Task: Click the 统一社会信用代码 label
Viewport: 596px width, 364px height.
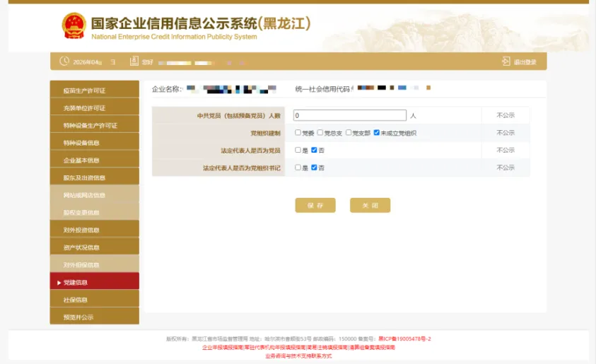Action: click(x=324, y=89)
